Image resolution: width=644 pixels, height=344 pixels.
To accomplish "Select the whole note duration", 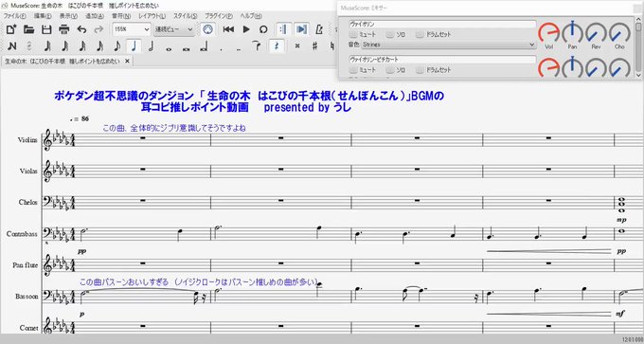I will [x=169, y=48].
